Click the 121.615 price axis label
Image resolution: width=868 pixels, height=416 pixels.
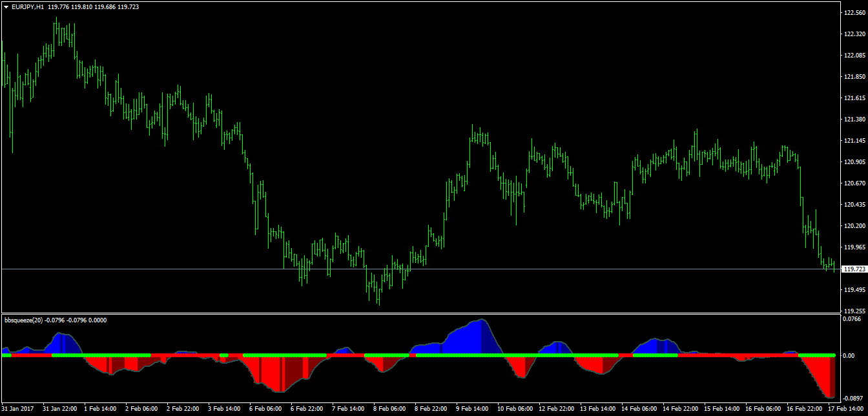pos(854,98)
